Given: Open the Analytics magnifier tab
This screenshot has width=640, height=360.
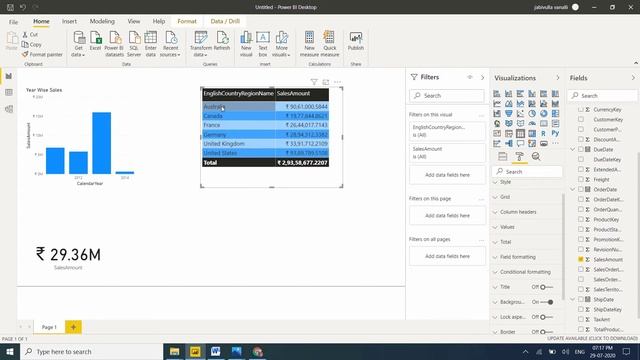Looking at the screenshot, I should point(536,156).
